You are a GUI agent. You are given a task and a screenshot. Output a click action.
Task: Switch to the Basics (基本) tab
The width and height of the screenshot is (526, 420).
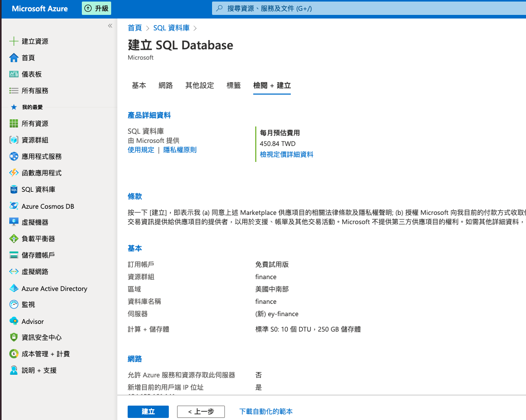coord(139,85)
